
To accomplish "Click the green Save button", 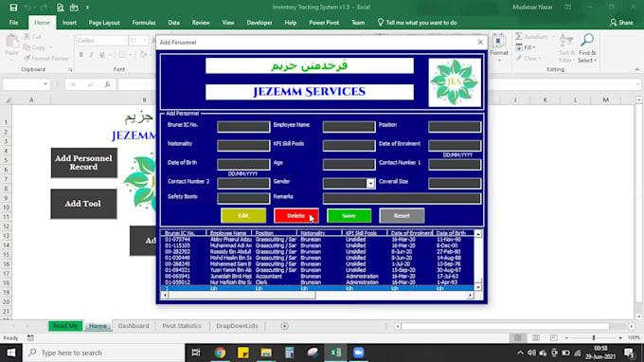I will tap(349, 216).
